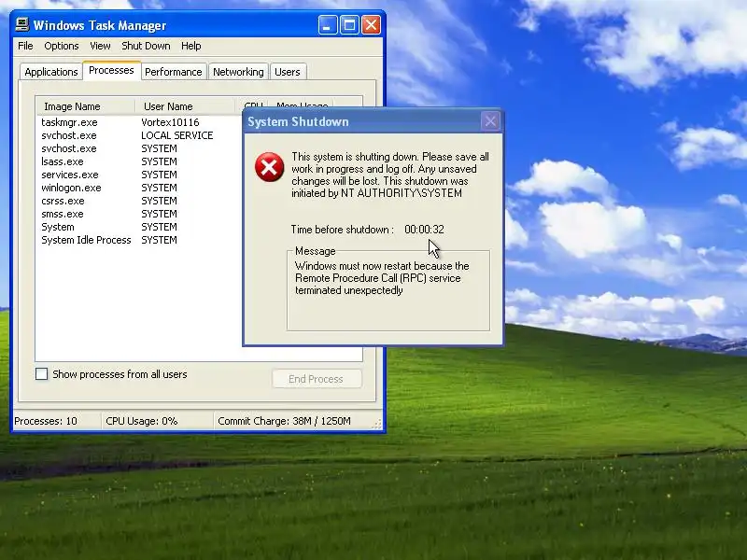
Task: Open the Shut Down menu
Action: tap(146, 46)
